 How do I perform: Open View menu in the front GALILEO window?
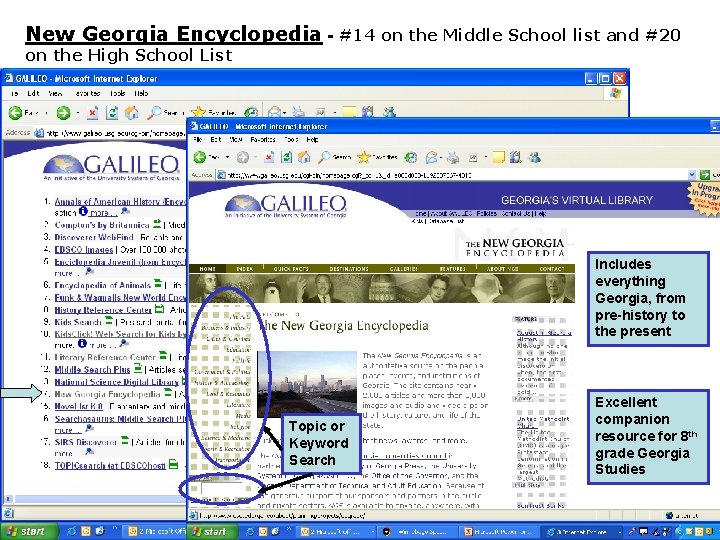pos(236,140)
